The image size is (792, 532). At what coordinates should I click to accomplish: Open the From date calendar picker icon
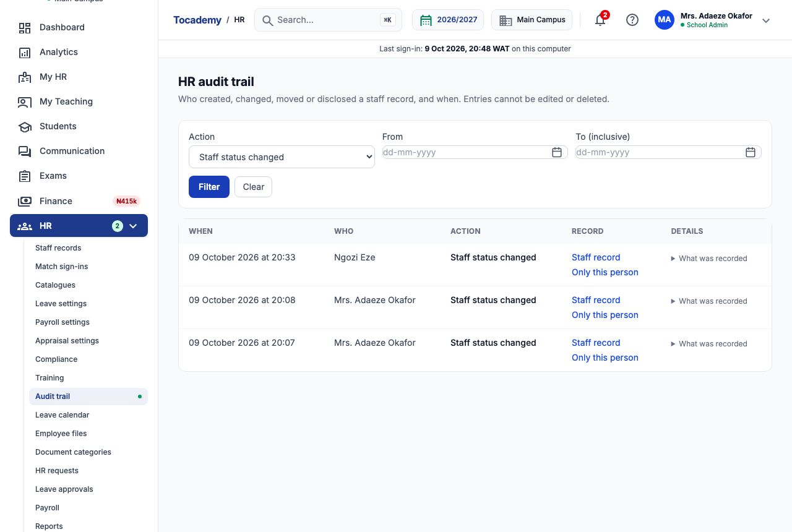pos(557,152)
